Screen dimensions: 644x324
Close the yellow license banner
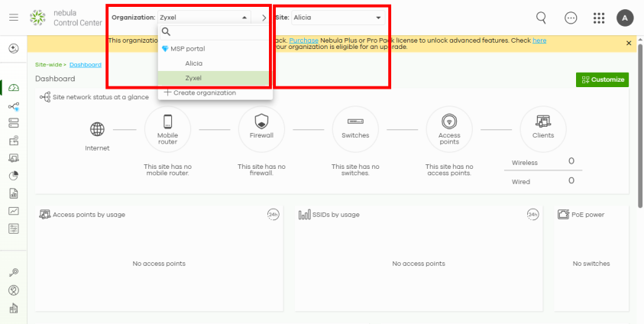coord(629,43)
